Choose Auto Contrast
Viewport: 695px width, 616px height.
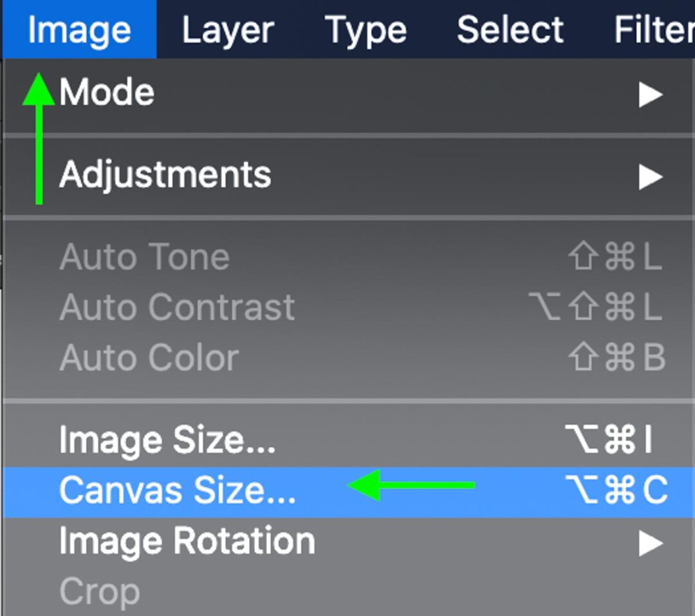tap(177, 307)
